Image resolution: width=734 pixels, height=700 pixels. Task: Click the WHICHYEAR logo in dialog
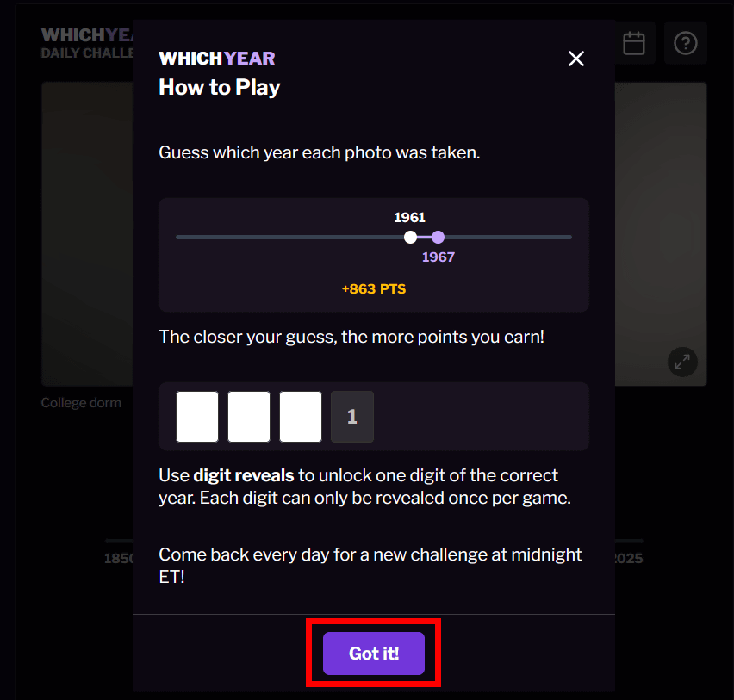pyautogui.click(x=217, y=59)
